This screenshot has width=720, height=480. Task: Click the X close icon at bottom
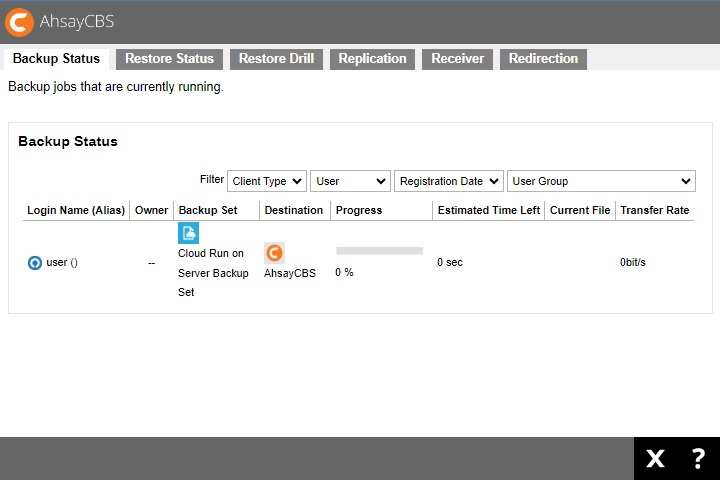(655, 459)
